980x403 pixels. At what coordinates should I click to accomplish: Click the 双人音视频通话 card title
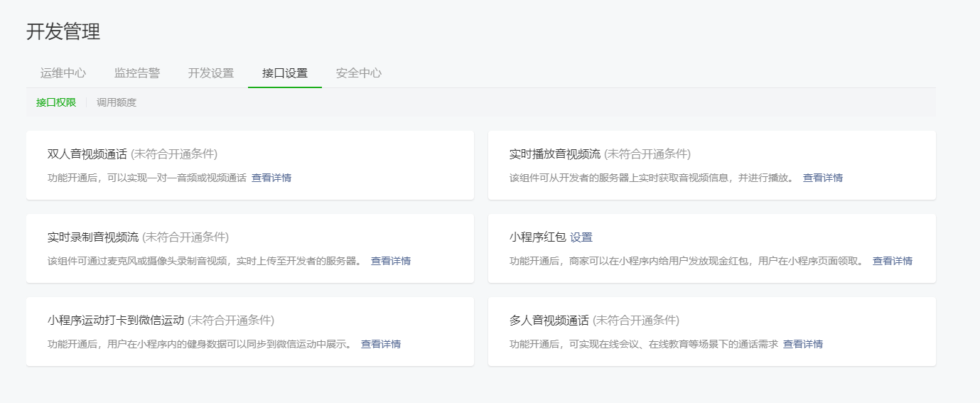(87, 154)
